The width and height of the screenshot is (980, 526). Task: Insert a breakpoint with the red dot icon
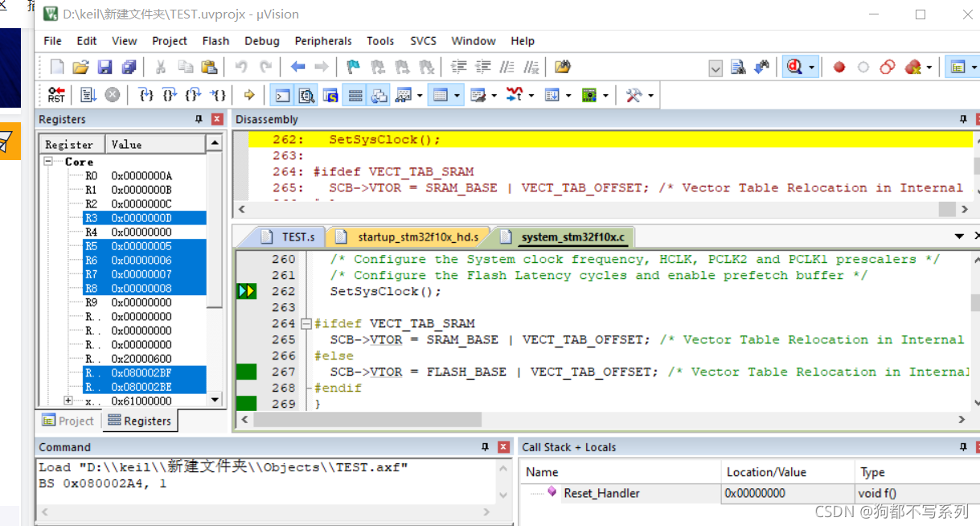pyautogui.click(x=839, y=67)
